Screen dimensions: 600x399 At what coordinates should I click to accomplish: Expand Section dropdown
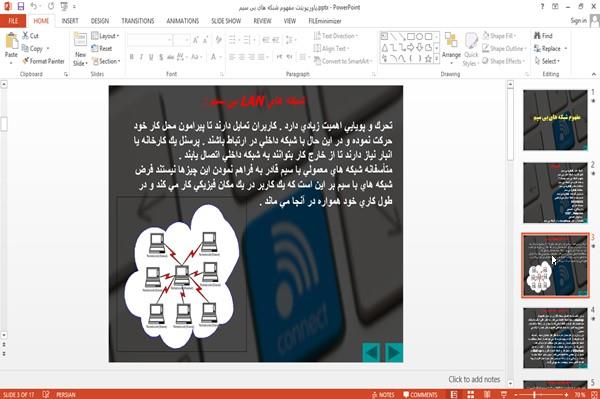106,61
